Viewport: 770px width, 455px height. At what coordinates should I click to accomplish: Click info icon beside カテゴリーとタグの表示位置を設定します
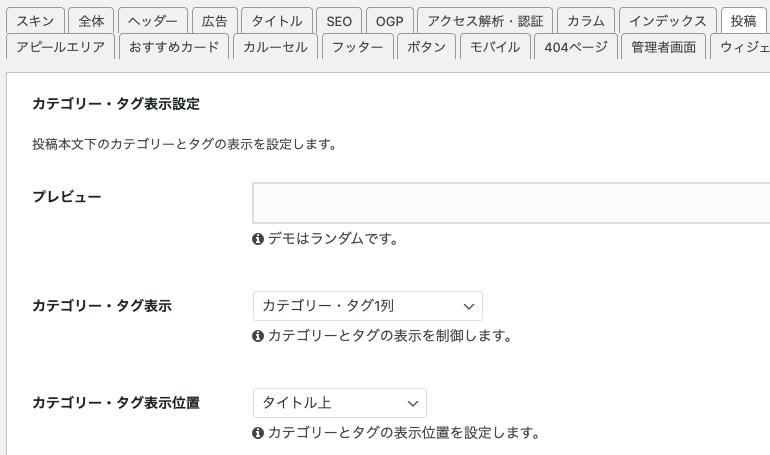(258, 433)
